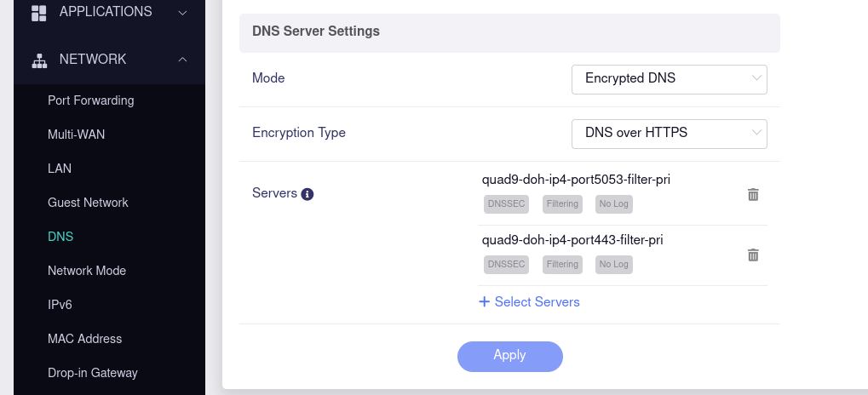
Task: Expand the Applications menu chevron
Action: [x=182, y=13]
